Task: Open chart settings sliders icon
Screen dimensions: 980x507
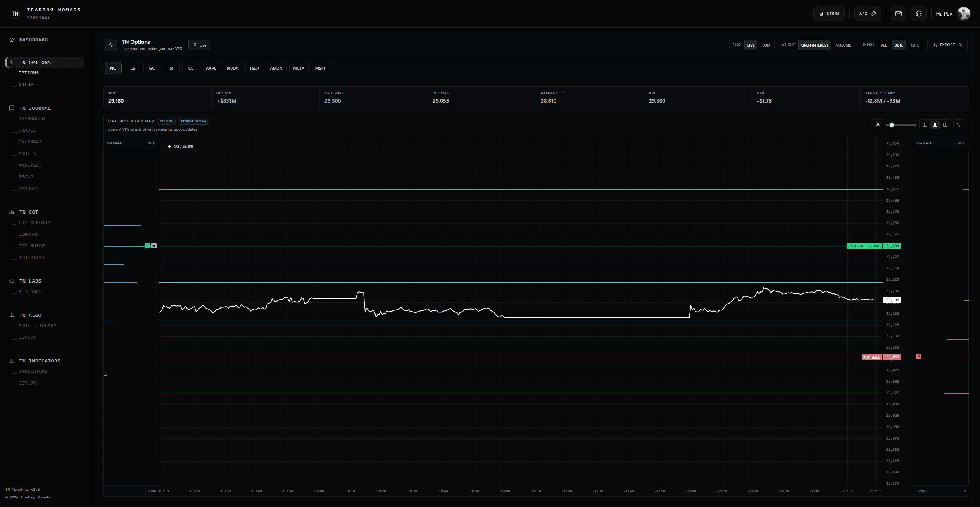Action: pyautogui.click(x=959, y=125)
